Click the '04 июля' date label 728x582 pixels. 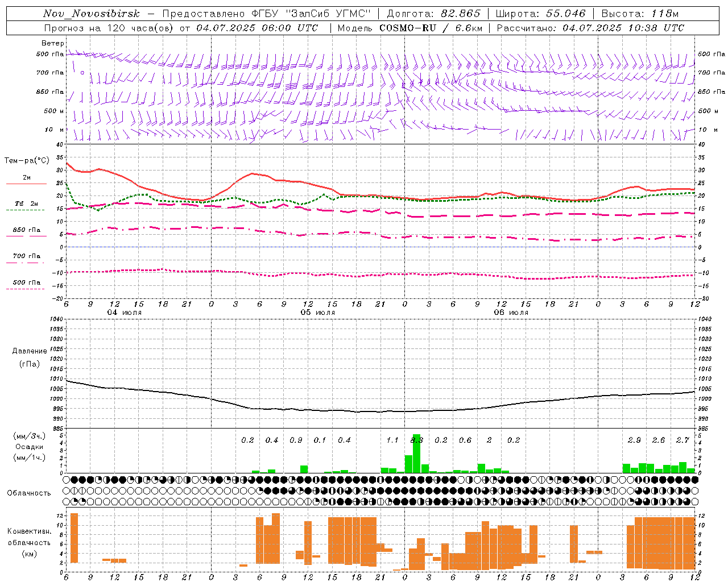tap(125, 313)
